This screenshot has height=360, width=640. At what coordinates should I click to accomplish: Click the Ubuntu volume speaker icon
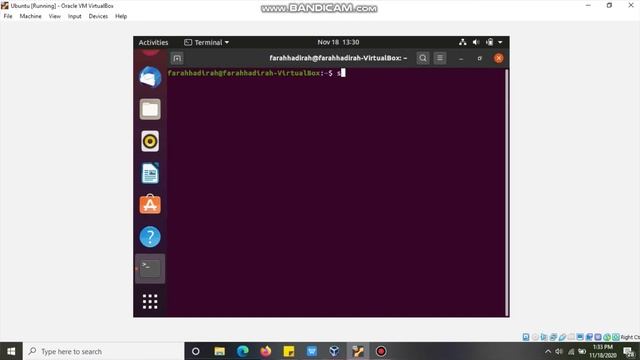(476, 42)
